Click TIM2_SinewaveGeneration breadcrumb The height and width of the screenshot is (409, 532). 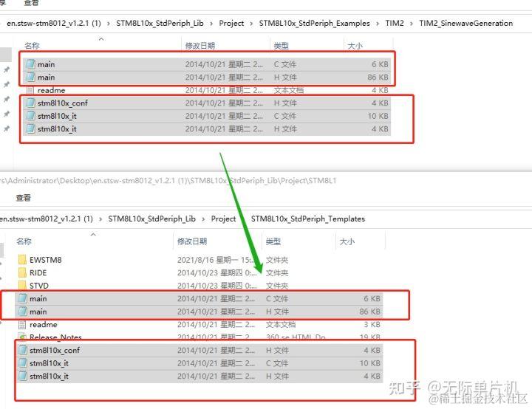(x=465, y=23)
